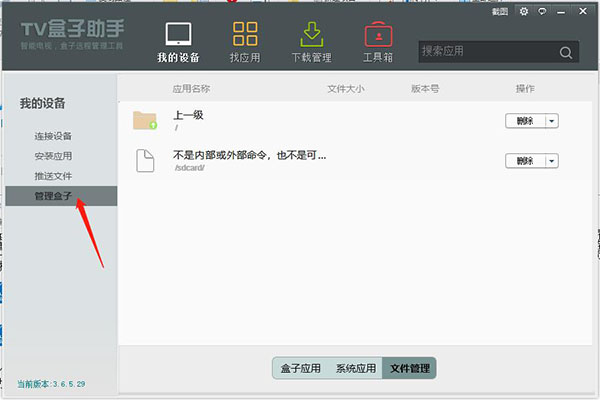The height and width of the screenshot is (400, 600).
Task: Click the 截图 screenshot button
Action: 502,12
